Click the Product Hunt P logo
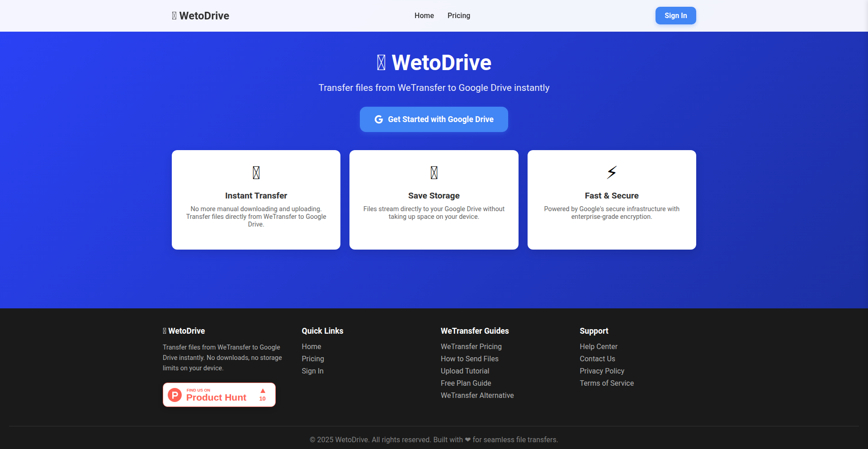868x449 pixels. [175, 394]
